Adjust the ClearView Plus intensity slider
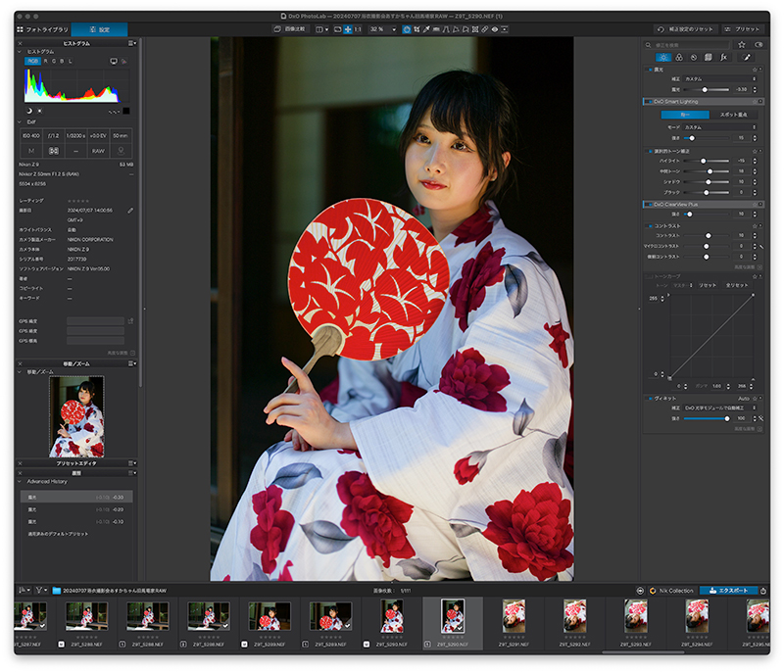The image size is (784, 672). click(x=707, y=215)
